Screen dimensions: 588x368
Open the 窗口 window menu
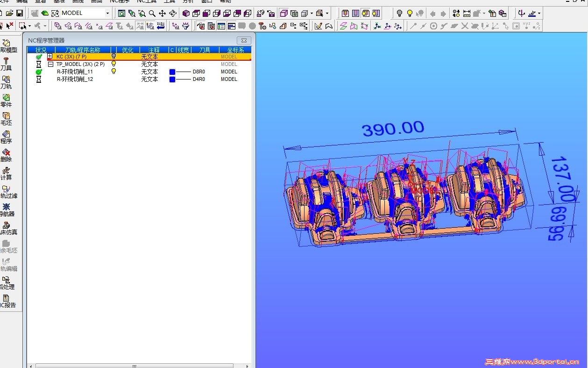point(207,1)
